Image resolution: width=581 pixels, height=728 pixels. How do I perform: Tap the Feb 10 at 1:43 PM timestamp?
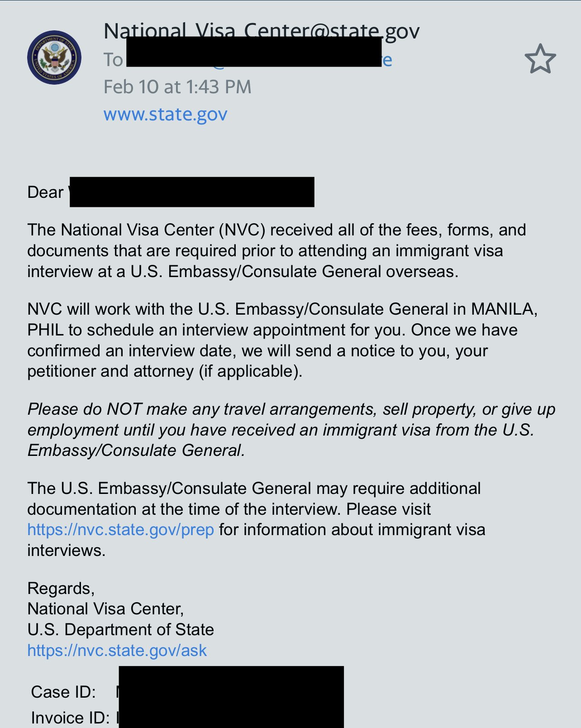tap(177, 87)
